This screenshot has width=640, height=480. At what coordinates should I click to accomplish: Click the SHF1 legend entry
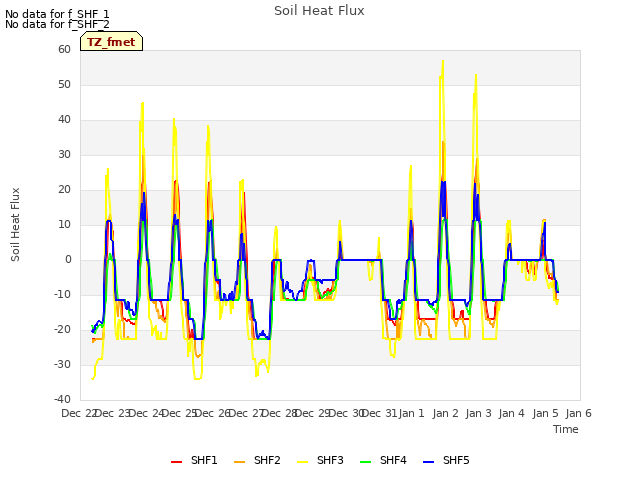pos(194,461)
